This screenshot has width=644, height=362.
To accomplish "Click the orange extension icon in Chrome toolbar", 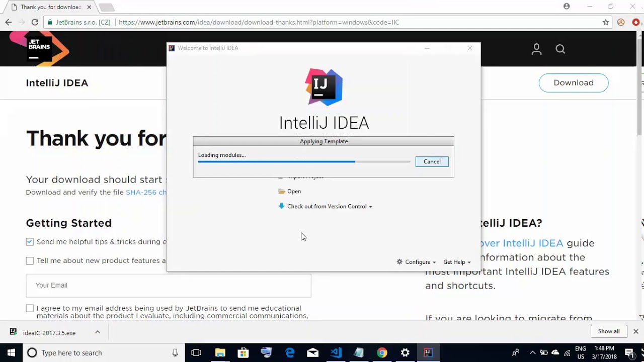I will tap(621, 22).
